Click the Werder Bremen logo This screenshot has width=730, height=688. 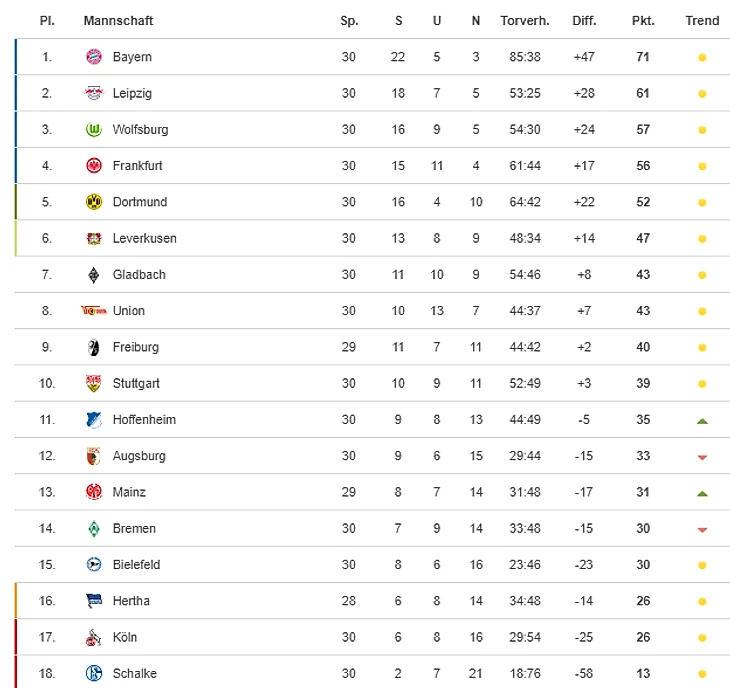pyautogui.click(x=94, y=528)
